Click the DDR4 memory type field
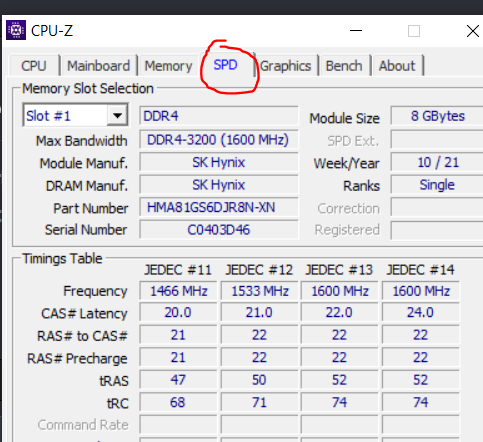The width and height of the screenshot is (483, 442). coord(219,116)
